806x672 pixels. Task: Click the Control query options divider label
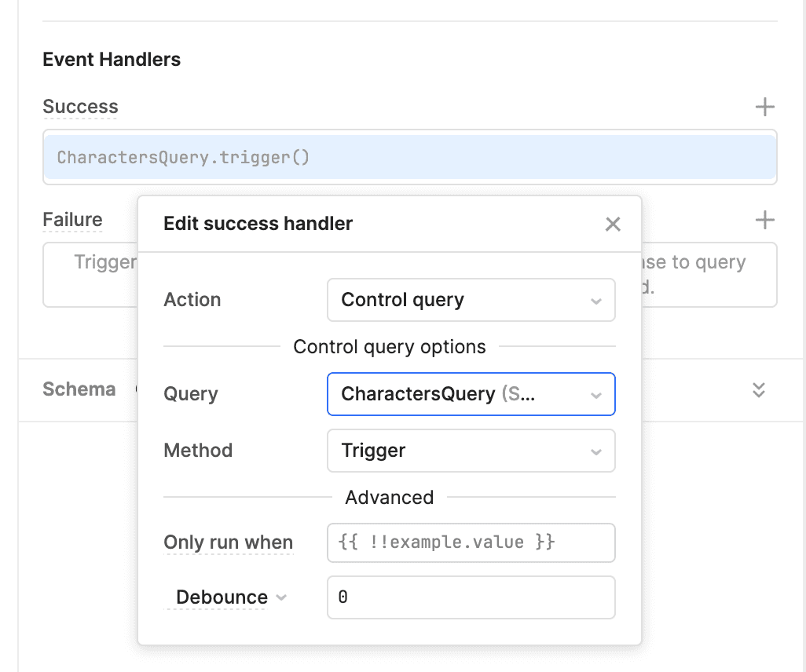(389, 347)
